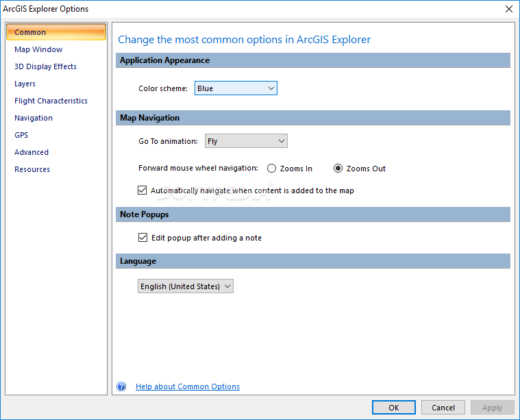Toggle automatically navigate when content is added
This screenshot has height=420, width=520.
pos(143,190)
